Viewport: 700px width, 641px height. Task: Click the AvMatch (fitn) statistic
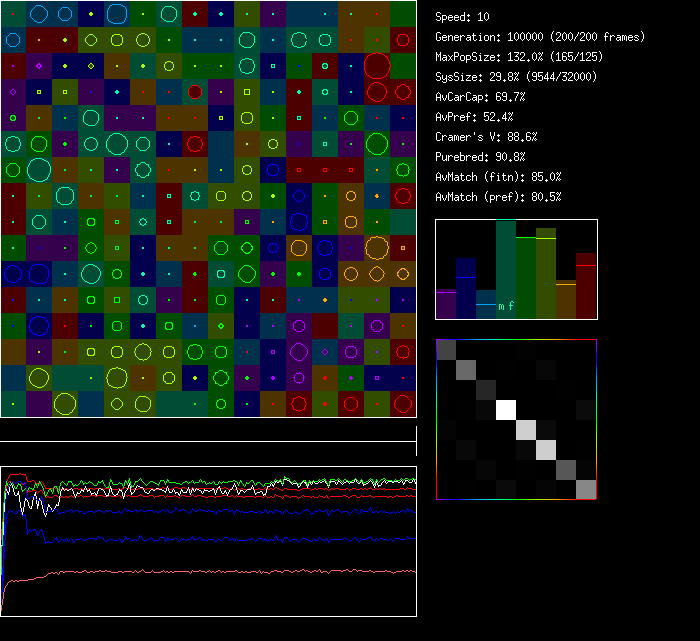(498, 177)
